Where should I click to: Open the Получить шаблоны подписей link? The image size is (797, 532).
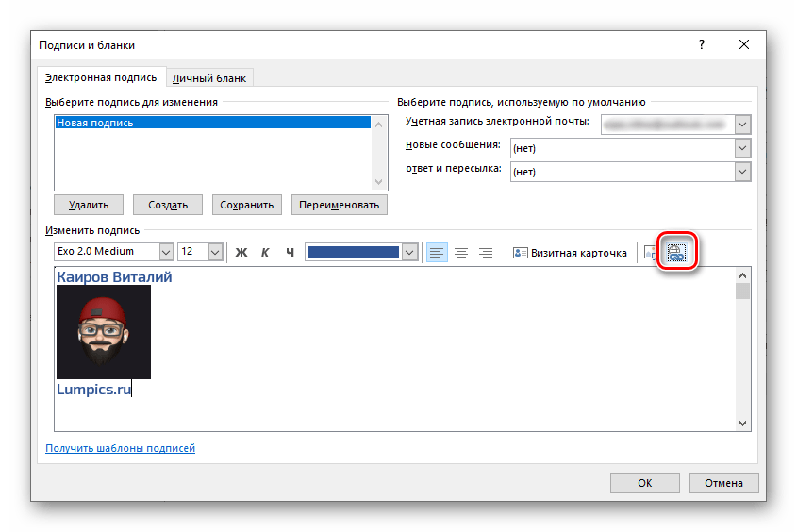point(121,448)
